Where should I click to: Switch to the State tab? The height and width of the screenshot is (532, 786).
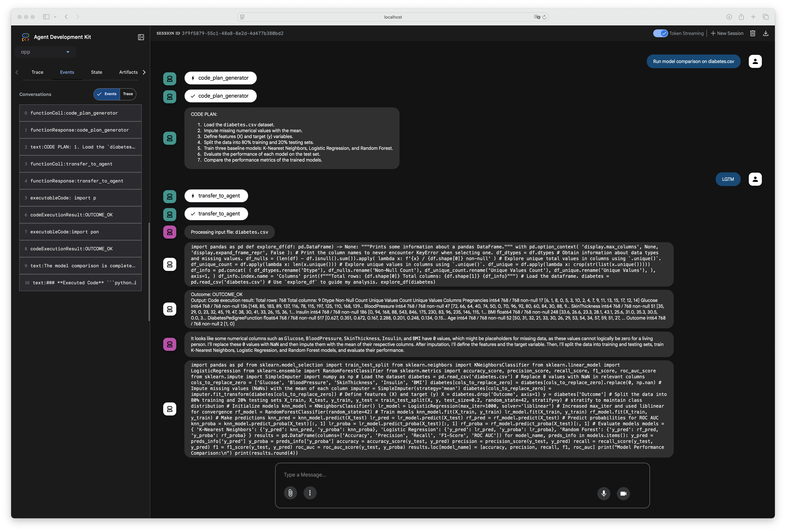click(x=96, y=72)
